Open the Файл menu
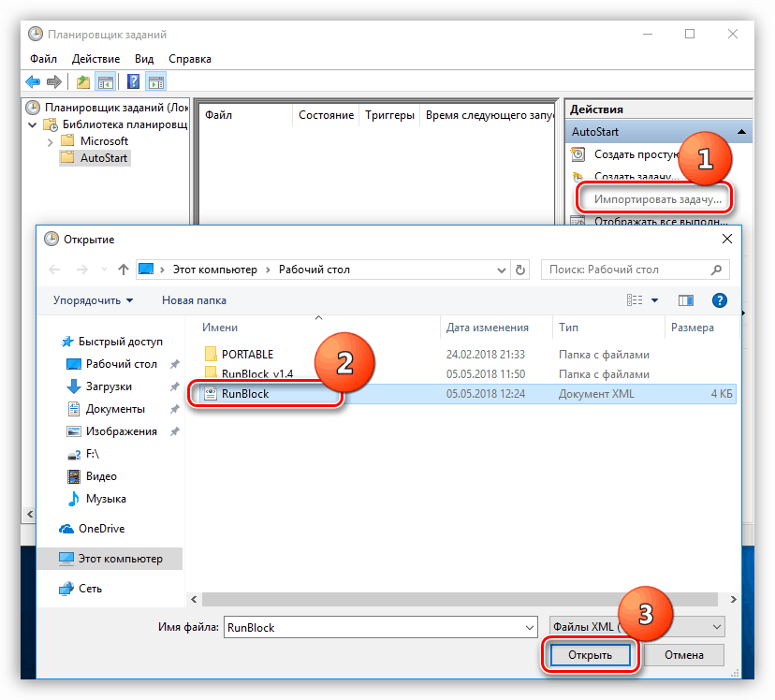The image size is (775, 700). 43,59
